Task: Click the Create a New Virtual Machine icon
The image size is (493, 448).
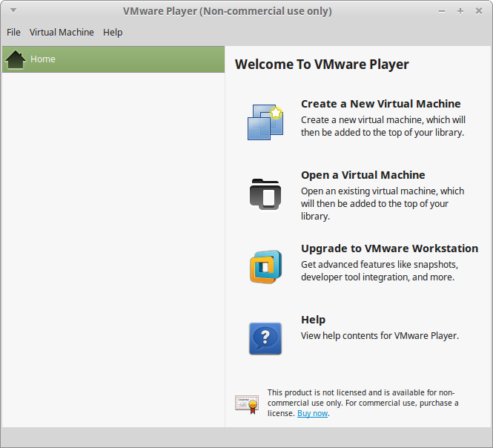Action: (x=265, y=122)
